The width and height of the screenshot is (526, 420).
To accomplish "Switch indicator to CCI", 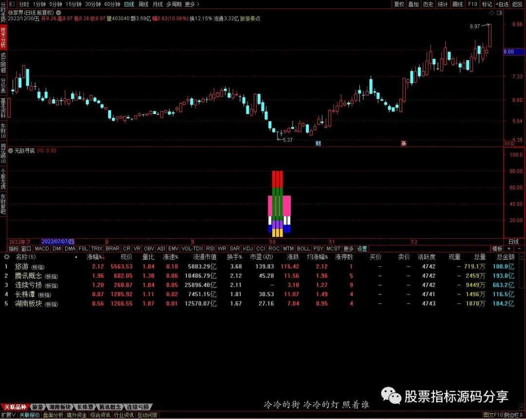I will point(261,249).
